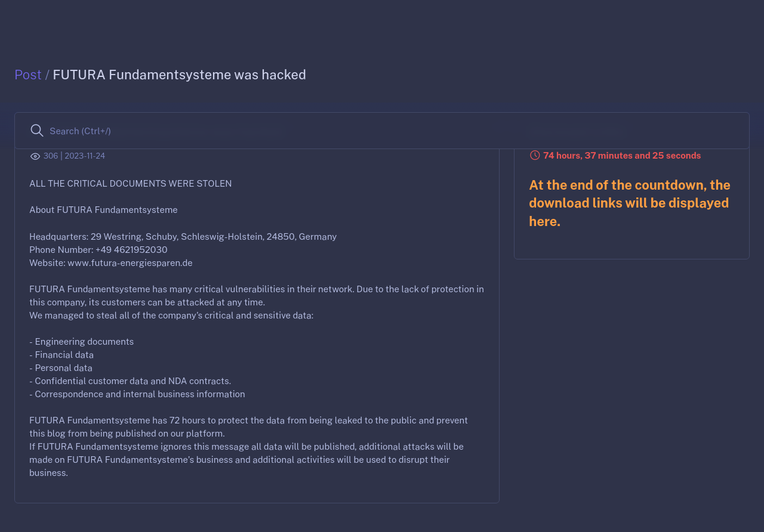Select the 'Personal data' list item

coord(61,367)
